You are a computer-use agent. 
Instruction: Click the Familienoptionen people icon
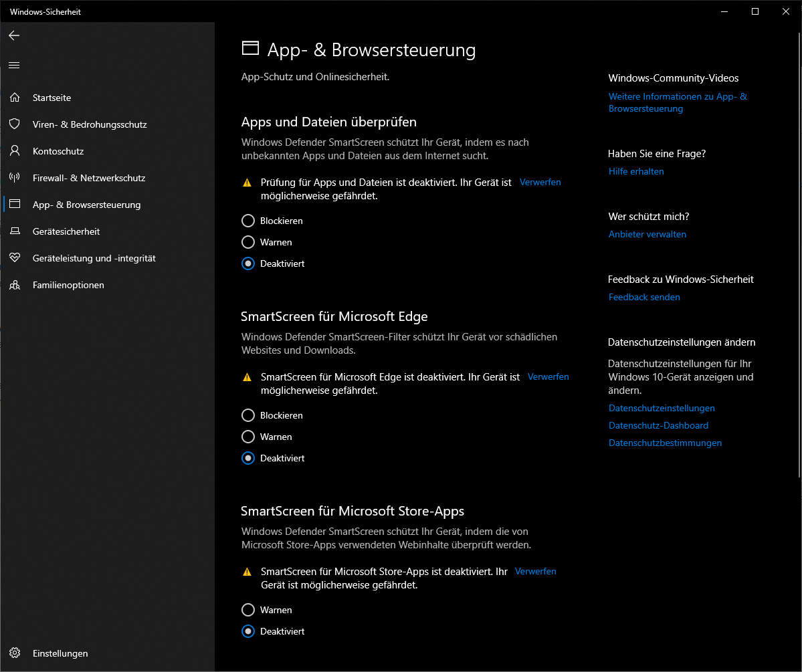(x=15, y=285)
